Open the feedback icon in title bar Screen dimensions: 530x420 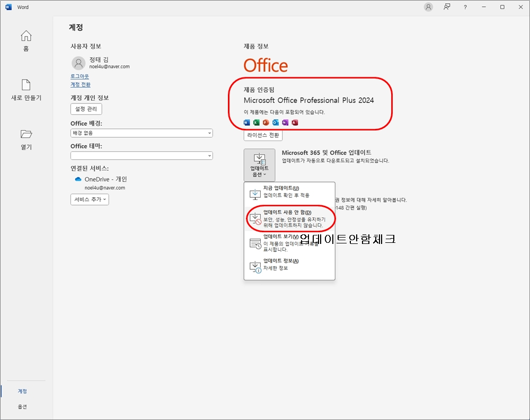pyautogui.click(x=447, y=7)
